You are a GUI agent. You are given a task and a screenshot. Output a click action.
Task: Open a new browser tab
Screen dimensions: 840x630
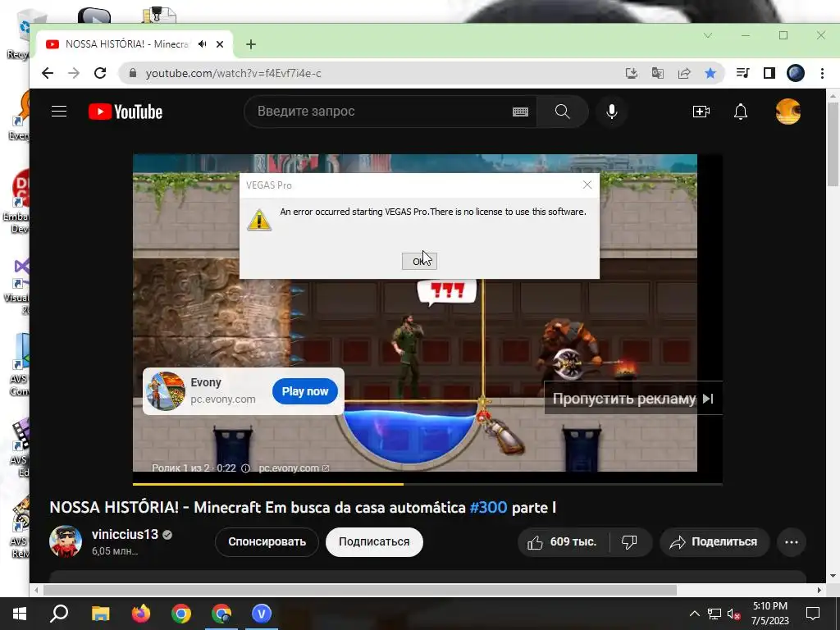point(251,44)
